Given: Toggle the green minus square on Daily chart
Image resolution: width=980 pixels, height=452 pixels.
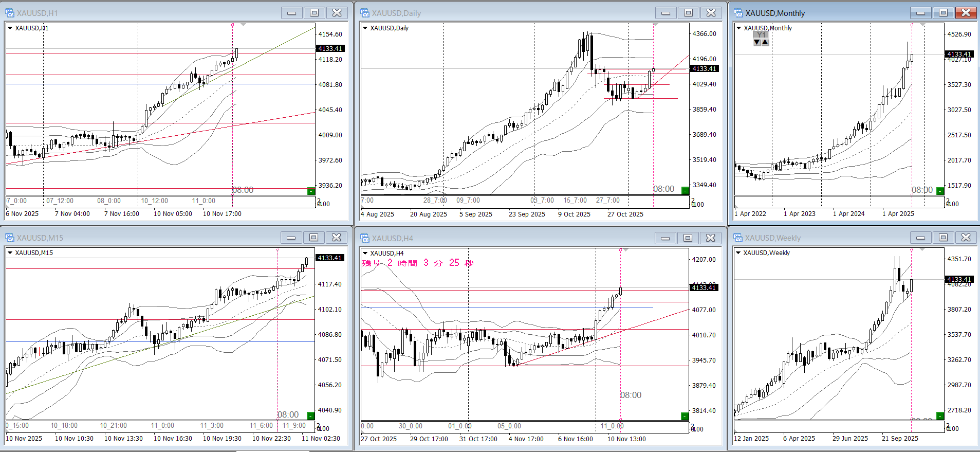Looking at the screenshot, I should pos(685,191).
